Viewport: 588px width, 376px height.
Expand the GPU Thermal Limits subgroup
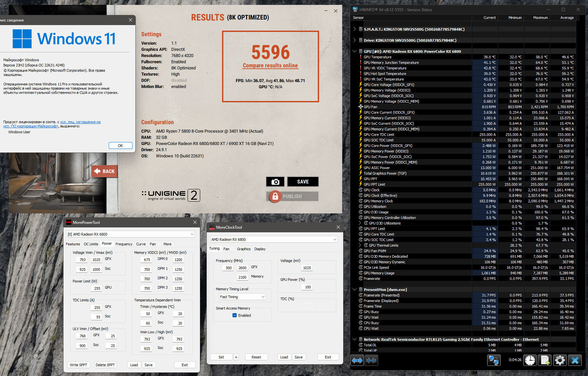360,245
